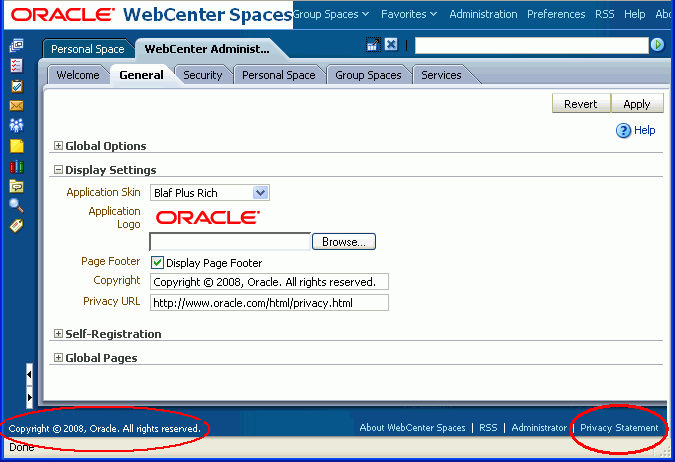Open the Privacy Statement footer link

point(619,428)
